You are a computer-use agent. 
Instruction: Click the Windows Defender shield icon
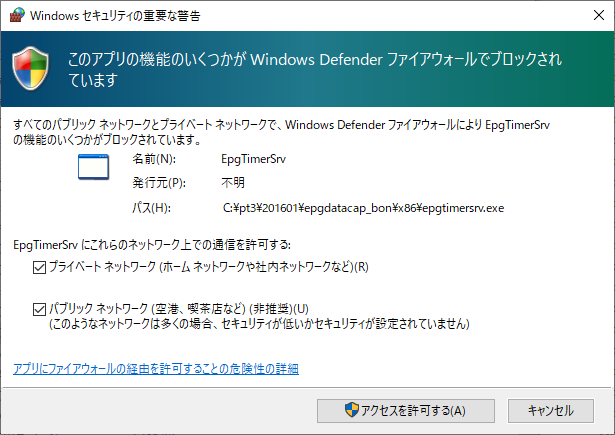(31, 68)
